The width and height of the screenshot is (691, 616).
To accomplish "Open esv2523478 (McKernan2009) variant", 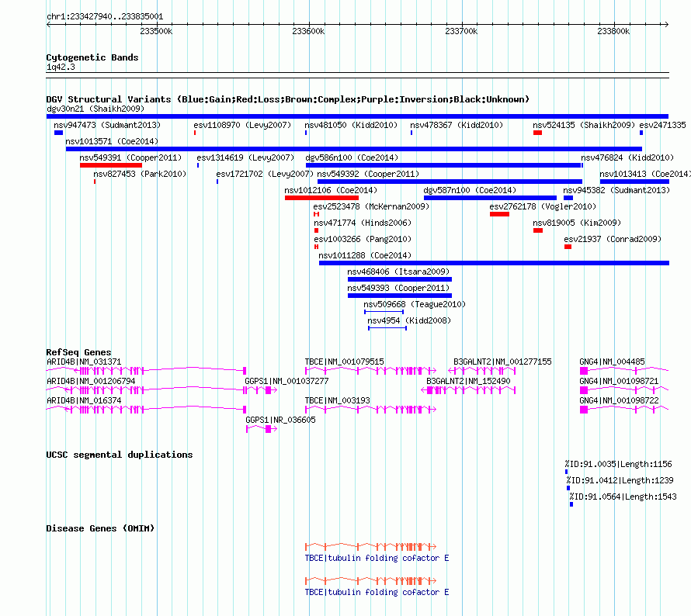I will click(371, 206).
